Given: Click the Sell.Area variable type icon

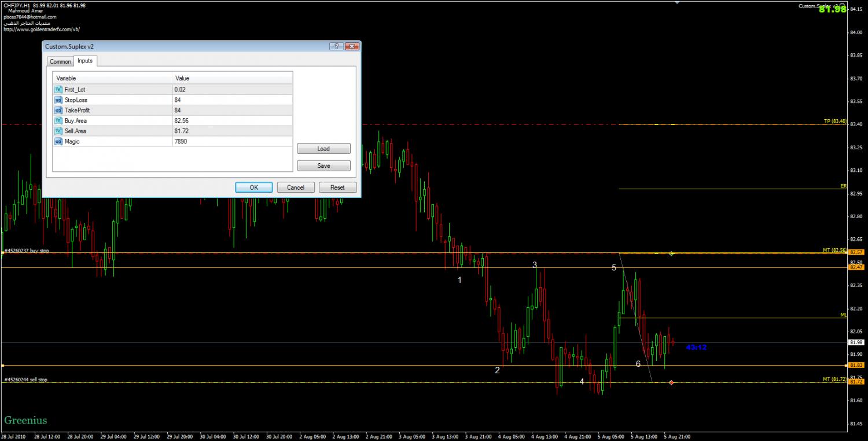Looking at the screenshot, I should coord(58,131).
